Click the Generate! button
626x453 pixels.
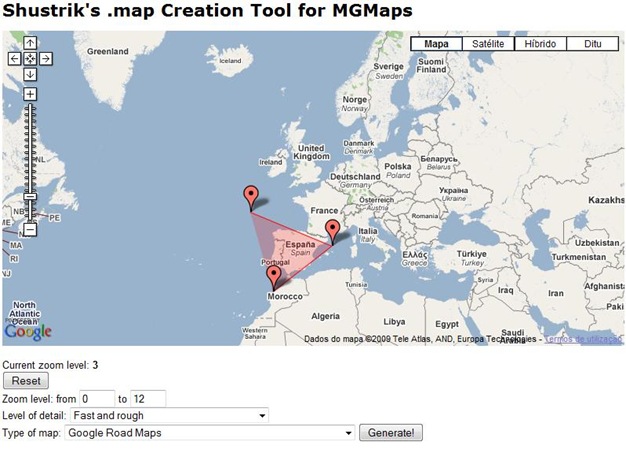point(391,433)
